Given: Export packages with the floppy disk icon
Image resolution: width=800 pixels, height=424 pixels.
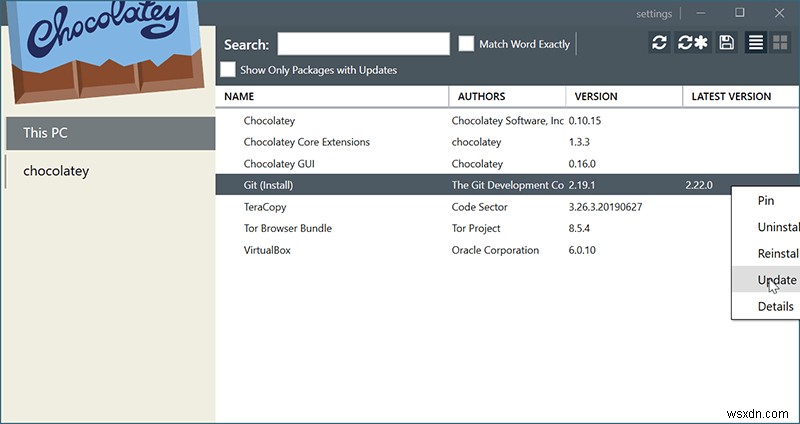Looking at the screenshot, I should point(727,43).
